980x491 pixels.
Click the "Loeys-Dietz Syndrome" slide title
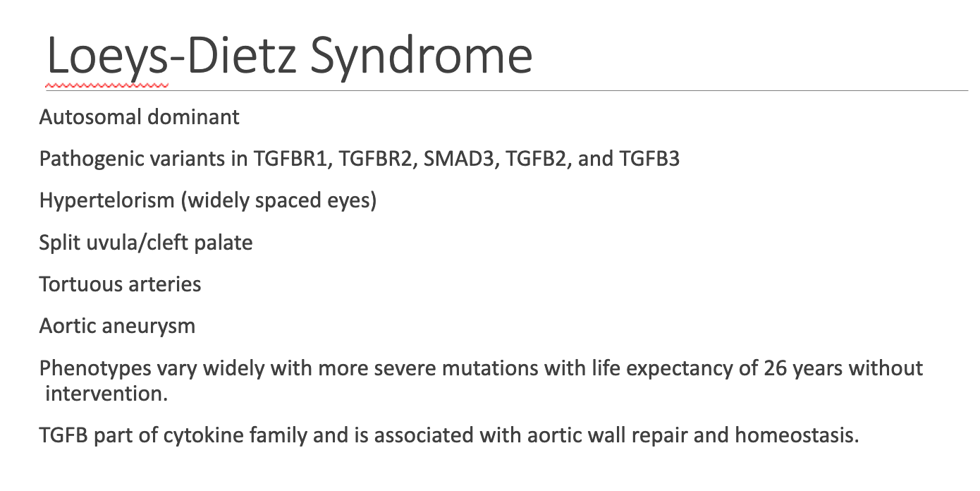[x=289, y=56]
